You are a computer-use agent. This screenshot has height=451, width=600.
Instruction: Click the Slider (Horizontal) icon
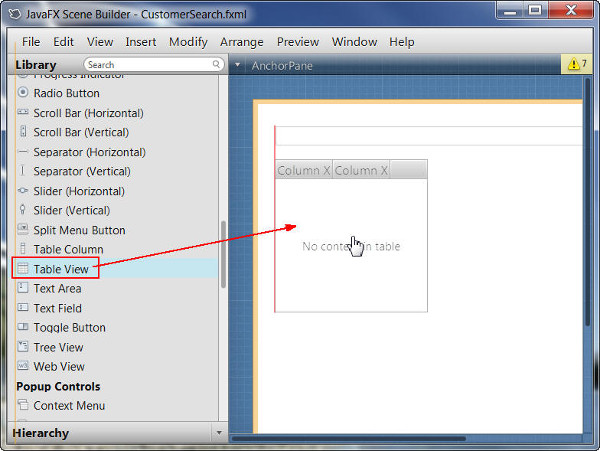[x=23, y=190]
